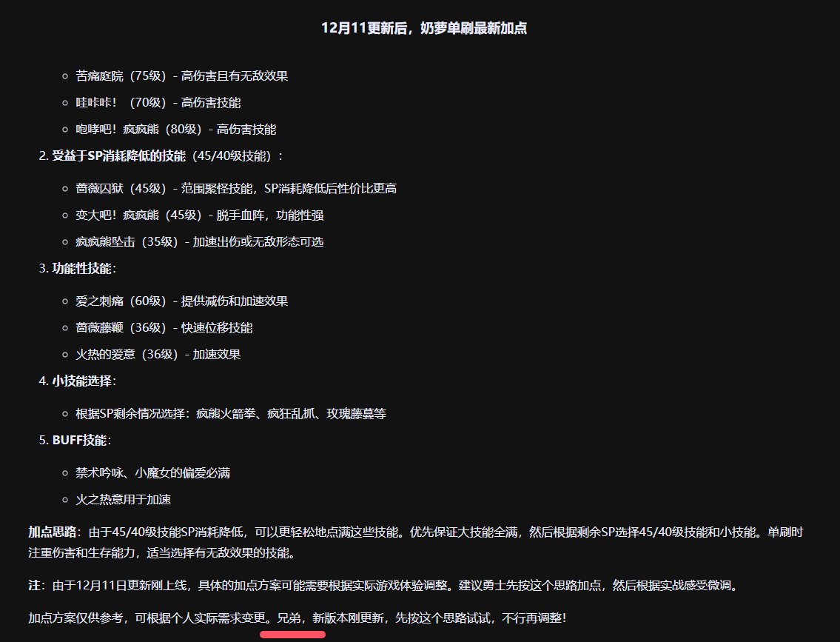This screenshot has height=642, width=840.
Task: Click the 小技能选择 heading
Action: (x=82, y=381)
